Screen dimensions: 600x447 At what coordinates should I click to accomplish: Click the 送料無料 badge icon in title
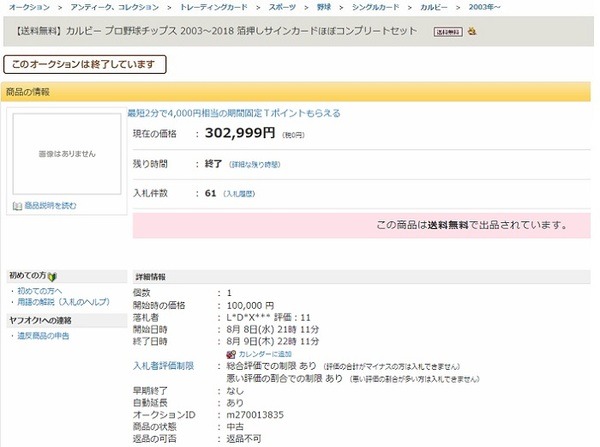pos(448,32)
